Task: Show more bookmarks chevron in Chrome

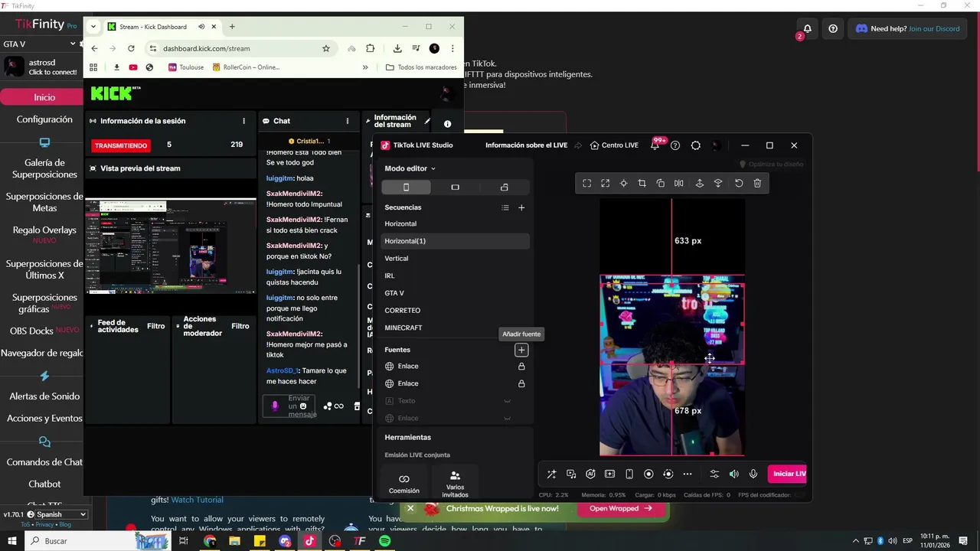Action: click(x=365, y=67)
